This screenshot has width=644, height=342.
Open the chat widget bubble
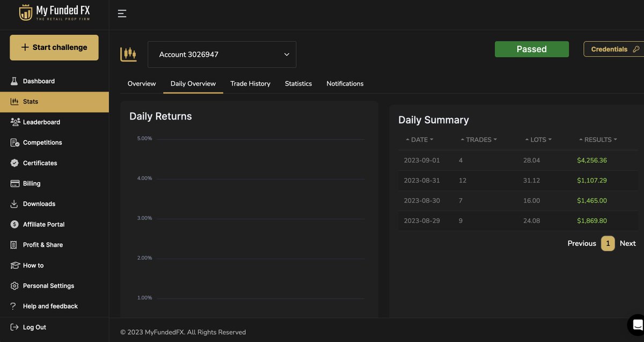(636, 325)
